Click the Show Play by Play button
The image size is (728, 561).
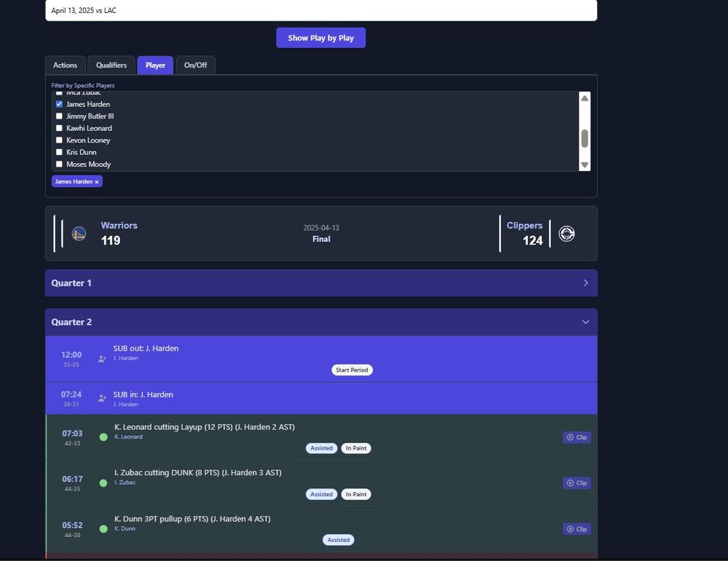click(321, 38)
